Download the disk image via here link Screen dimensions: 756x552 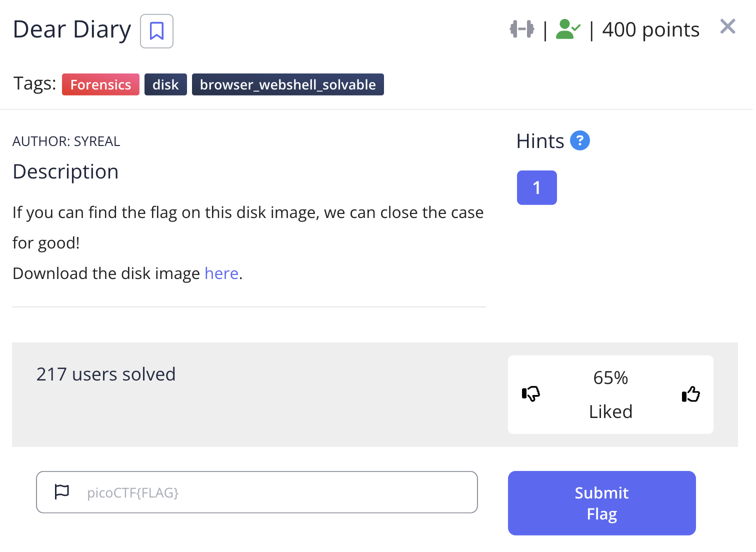click(x=221, y=273)
